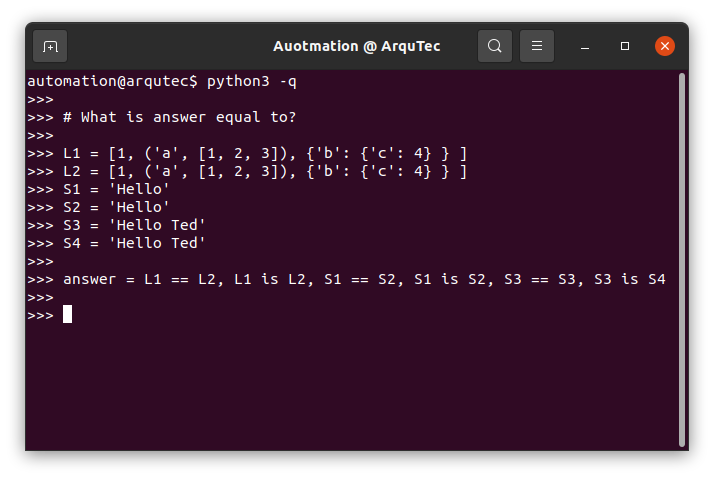Open a new terminal tab

coord(50,46)
